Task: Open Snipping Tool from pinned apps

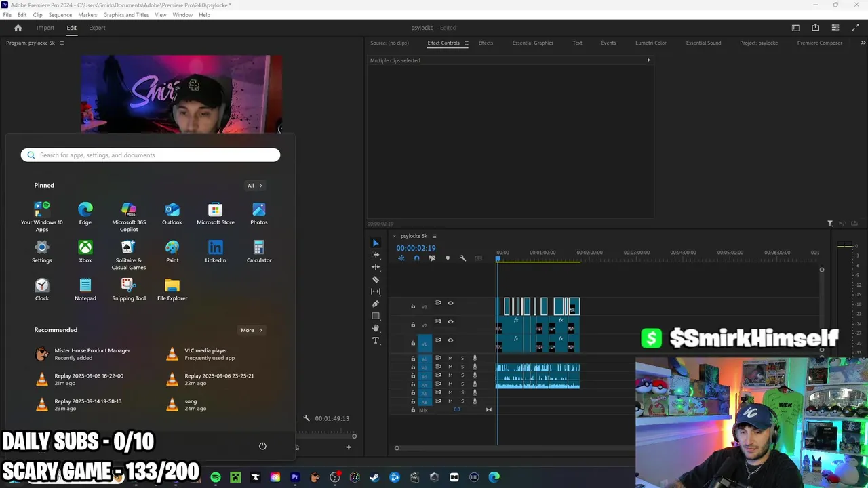Action: point(129,289)
